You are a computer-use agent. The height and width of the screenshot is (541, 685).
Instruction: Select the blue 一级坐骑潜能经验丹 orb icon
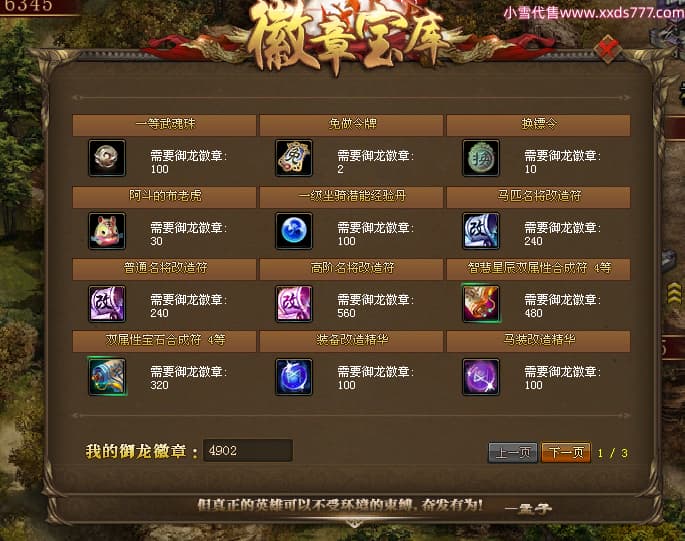(294, 231)
